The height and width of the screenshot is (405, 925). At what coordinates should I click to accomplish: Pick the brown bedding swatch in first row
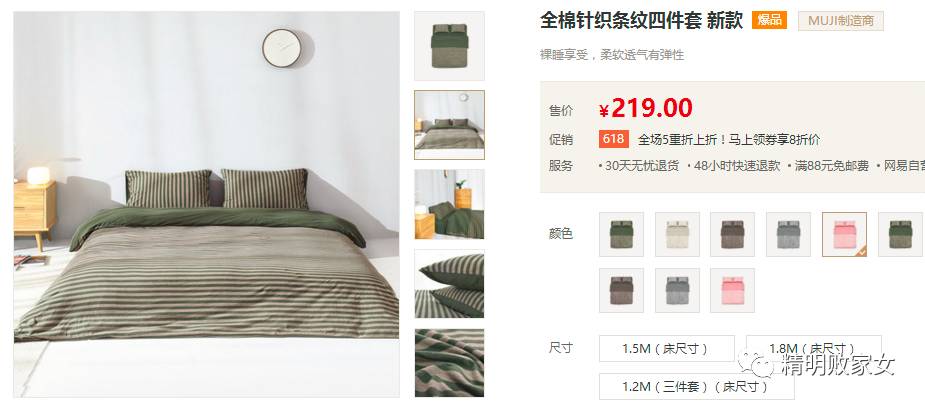(x=732, y=234)
